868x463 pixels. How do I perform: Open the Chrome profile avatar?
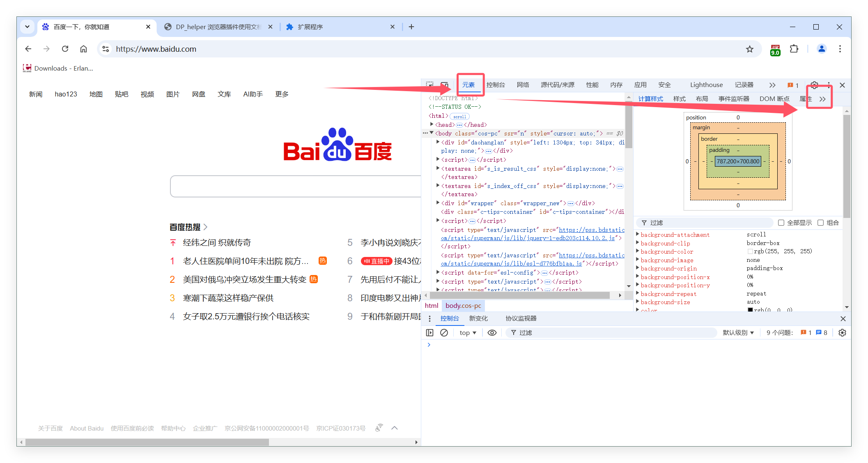[x=822, y=49]
